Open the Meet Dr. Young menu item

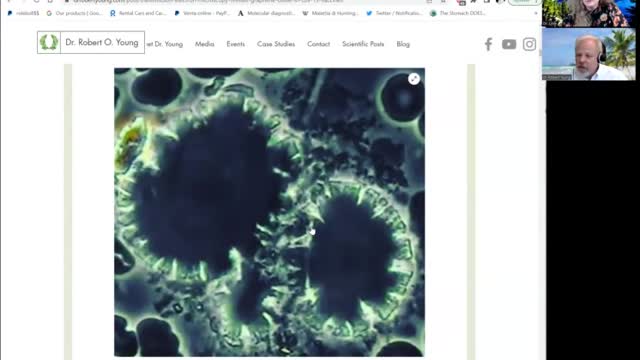click(164, 44)
